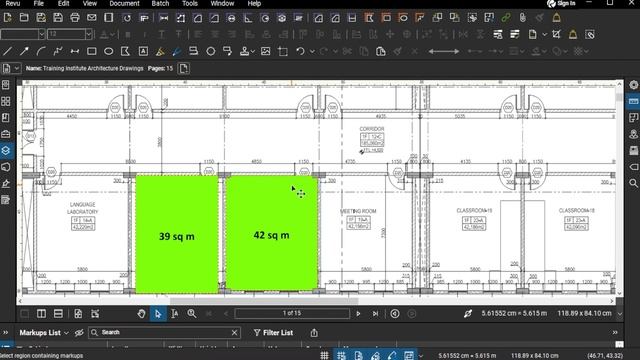
Task: Select the Pen tool
Action: point(176,51)
